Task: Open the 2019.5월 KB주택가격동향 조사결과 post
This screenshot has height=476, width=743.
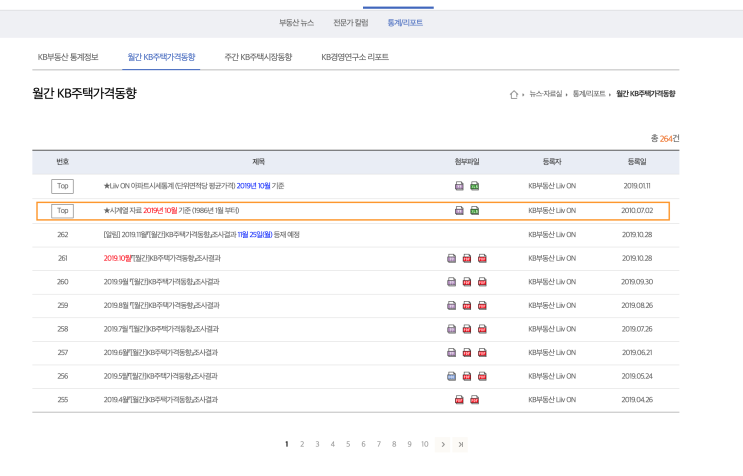Action: [x=161, y=376]
